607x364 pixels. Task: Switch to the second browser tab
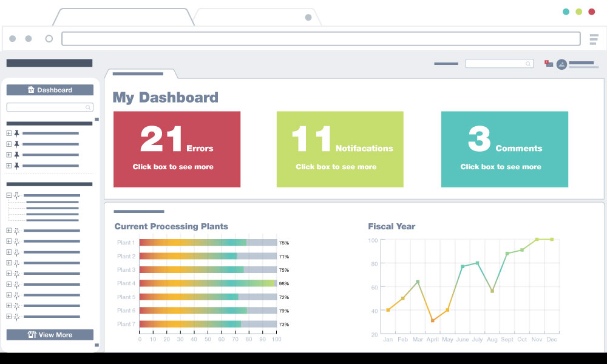coord(257,18)
